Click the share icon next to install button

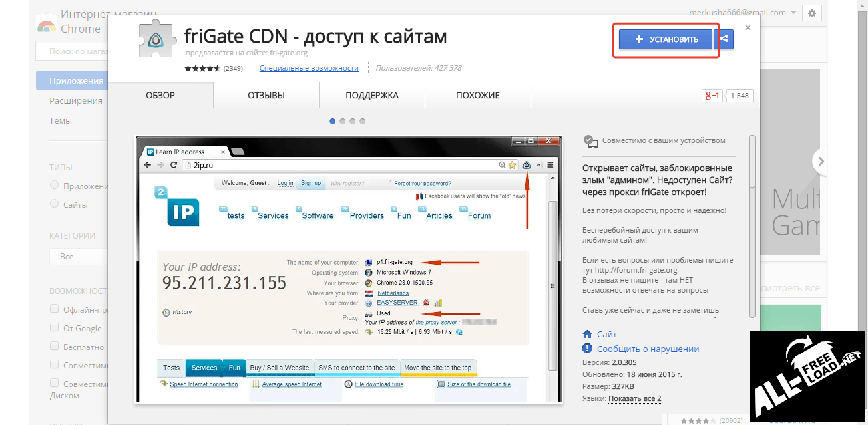[x=724, y=39]
